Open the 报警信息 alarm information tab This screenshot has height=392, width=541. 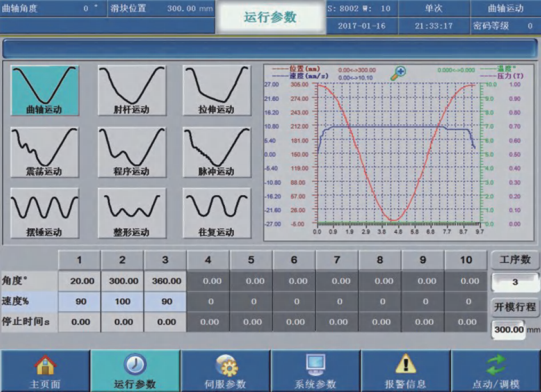pos(405,371)
